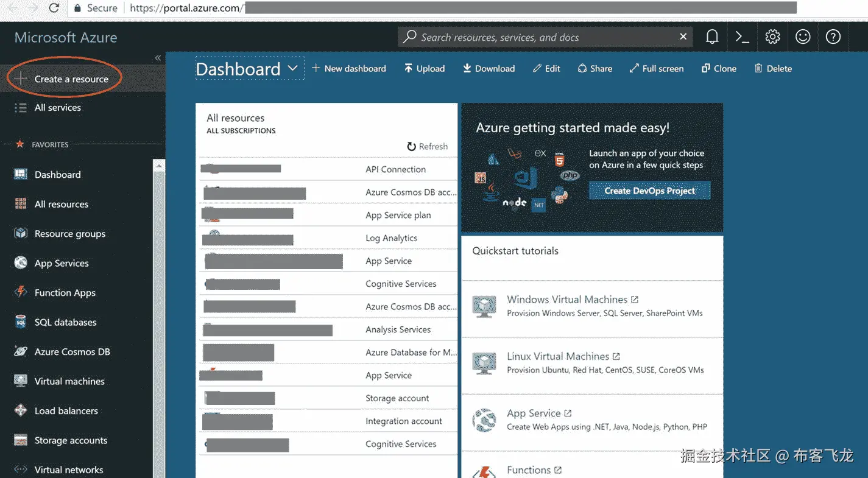The height and width of the screenshot is (478, 868).
Task: Click Download in dashboard toolbar
Action: point(489,69)
